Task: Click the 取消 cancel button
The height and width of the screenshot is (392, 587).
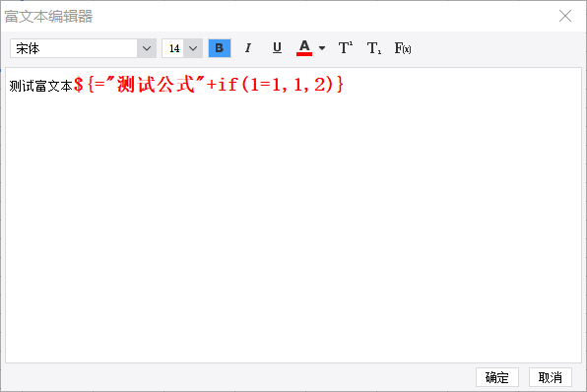Action: tap(551, 377)
